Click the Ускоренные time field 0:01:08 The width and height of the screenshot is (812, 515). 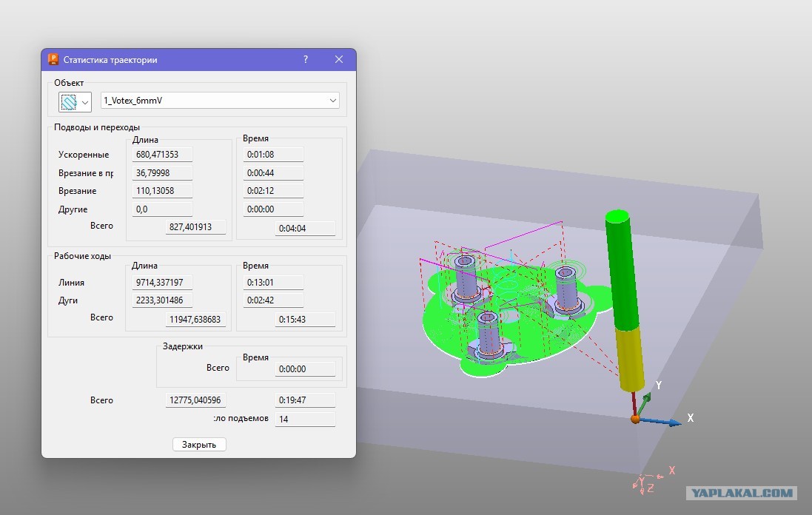273,154
